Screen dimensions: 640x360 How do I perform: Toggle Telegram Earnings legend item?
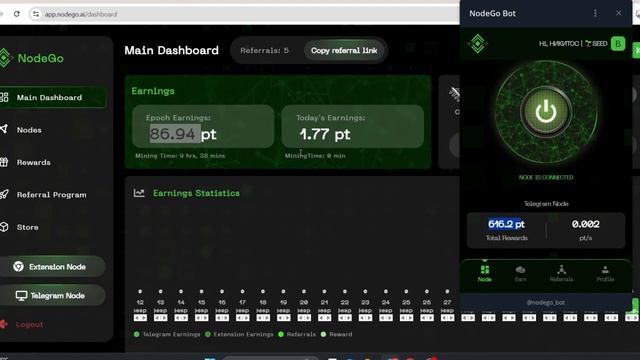tap(167, 334)
